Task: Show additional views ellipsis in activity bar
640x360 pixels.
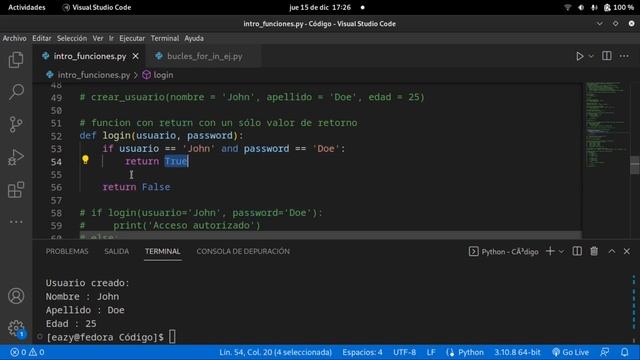Action: pos(16,222)
